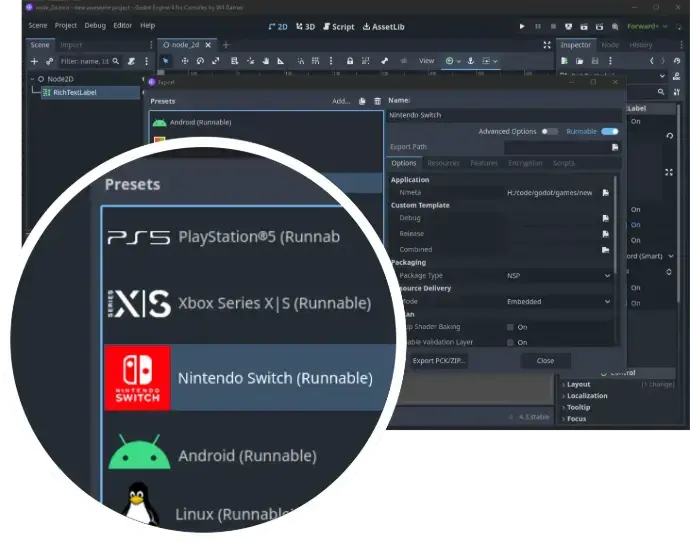690x543 pixels.
Task: Browse file for Release custom template
Action: tap(606, 234)
